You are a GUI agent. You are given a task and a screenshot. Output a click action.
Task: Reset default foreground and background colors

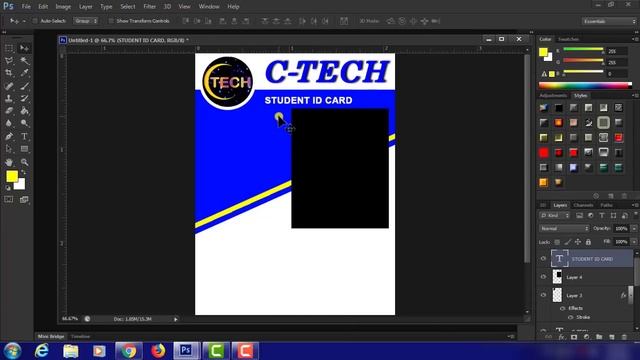point(8,188)
